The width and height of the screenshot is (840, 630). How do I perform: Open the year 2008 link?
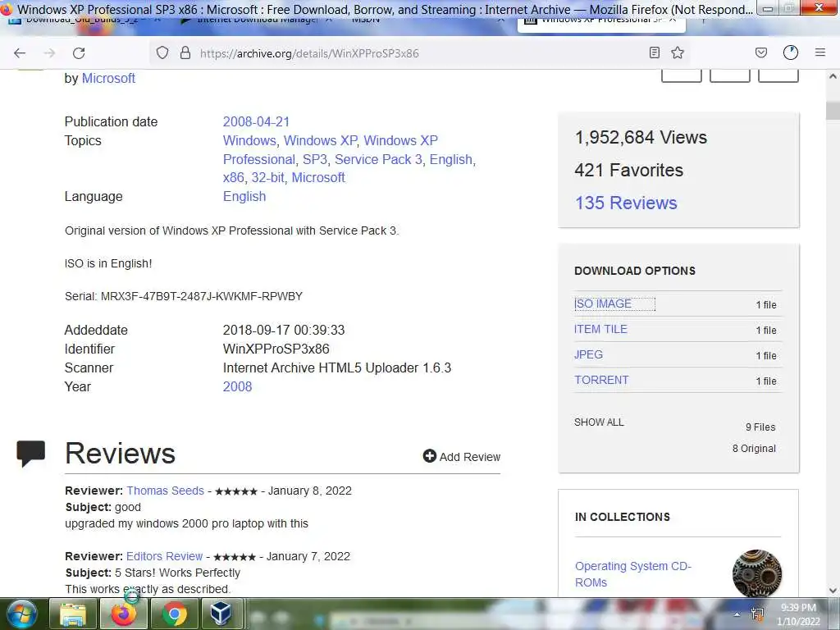(x=237, y=387)
